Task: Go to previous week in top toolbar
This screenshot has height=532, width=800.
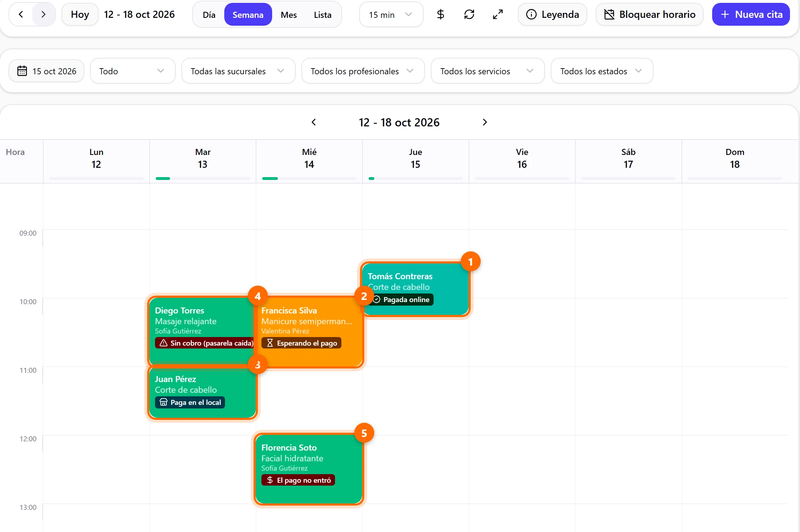Action: [21, 14]
